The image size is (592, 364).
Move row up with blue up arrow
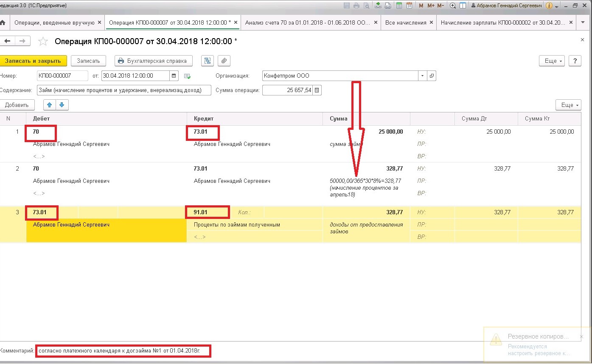click(x=50, y=105)
